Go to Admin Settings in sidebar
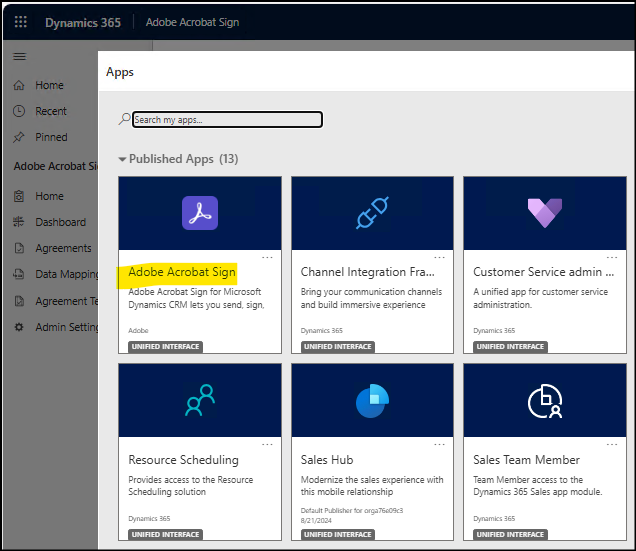The height and width of the screenshot is (551, 636). (67, 327)
